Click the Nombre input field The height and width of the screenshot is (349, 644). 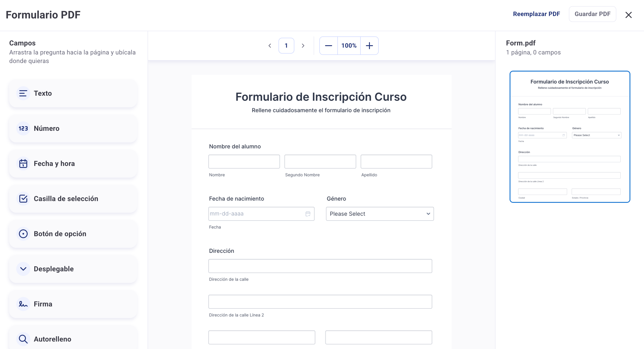244,162
